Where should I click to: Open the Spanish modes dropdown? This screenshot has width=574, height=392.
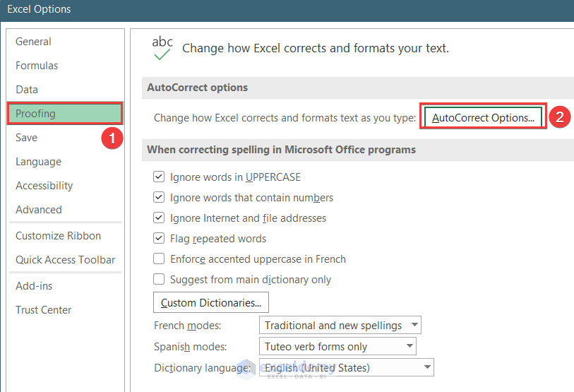[337, 347]
